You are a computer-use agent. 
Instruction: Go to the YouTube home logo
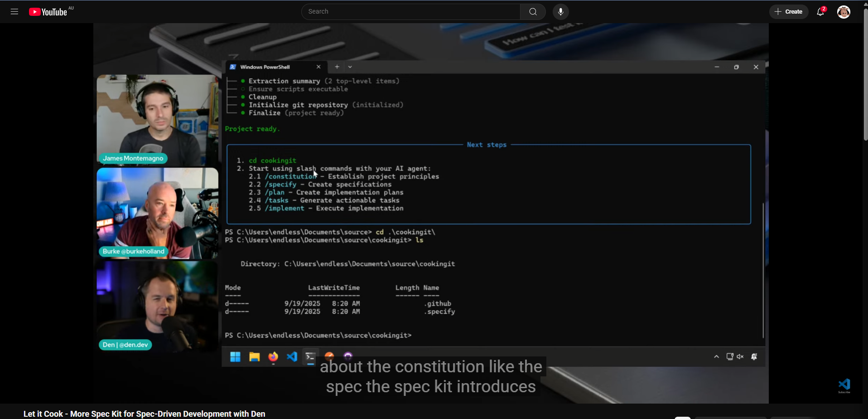pos(48,12)
